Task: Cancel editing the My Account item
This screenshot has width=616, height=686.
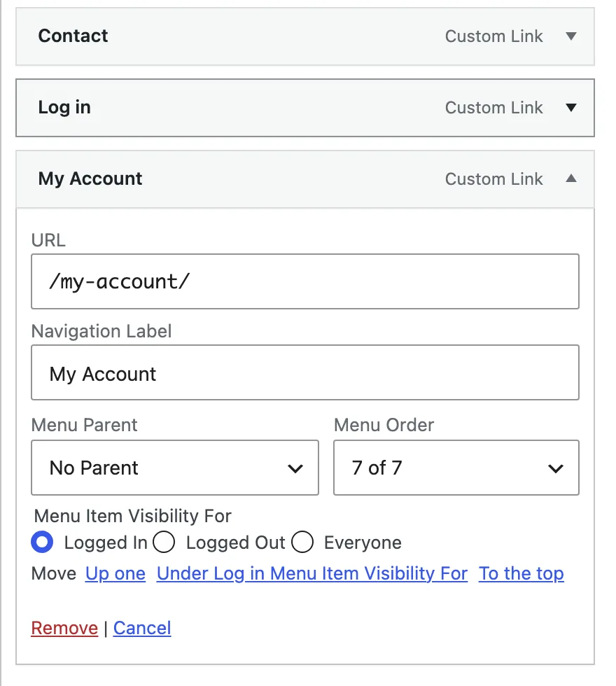Action: click(142, 629)
